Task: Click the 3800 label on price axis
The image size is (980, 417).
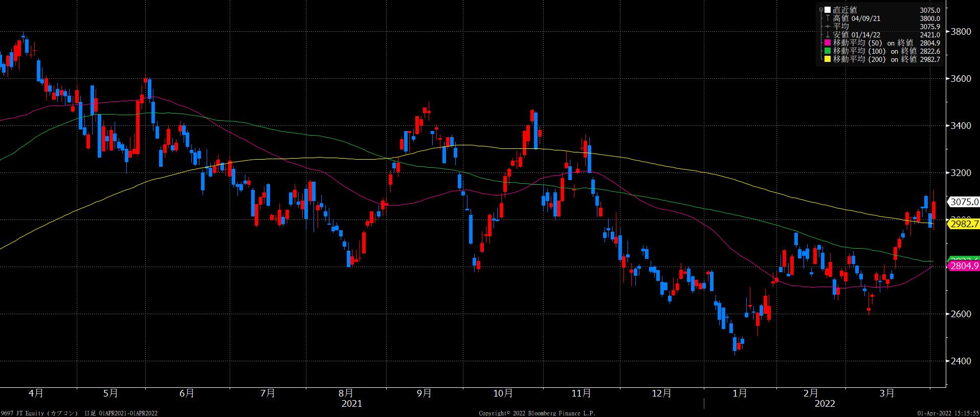Action: pos(961,32)
